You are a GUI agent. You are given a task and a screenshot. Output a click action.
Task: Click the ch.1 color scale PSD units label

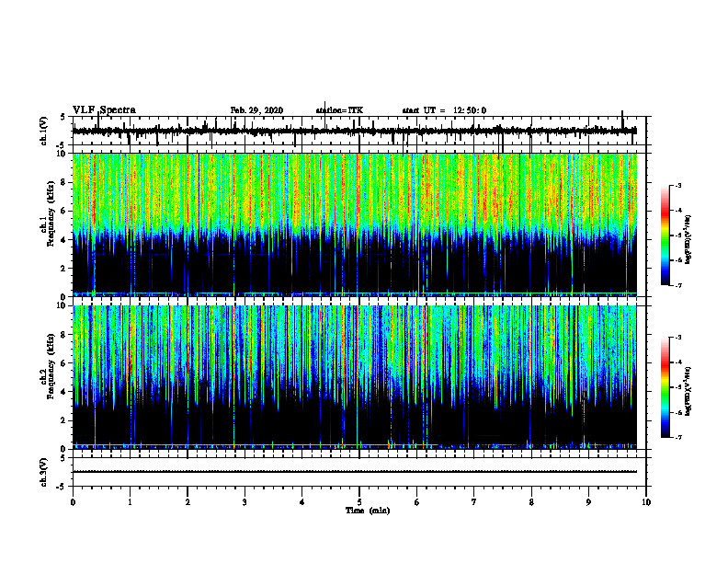coord(688,240)
